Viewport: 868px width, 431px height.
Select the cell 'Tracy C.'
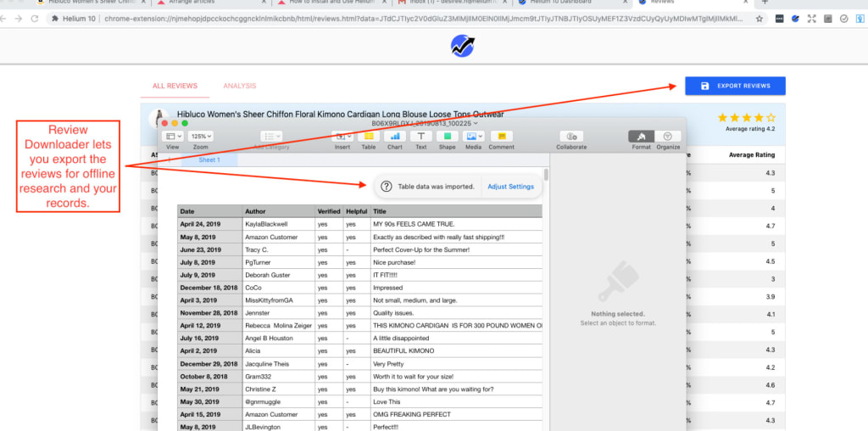tap(279, 249)
